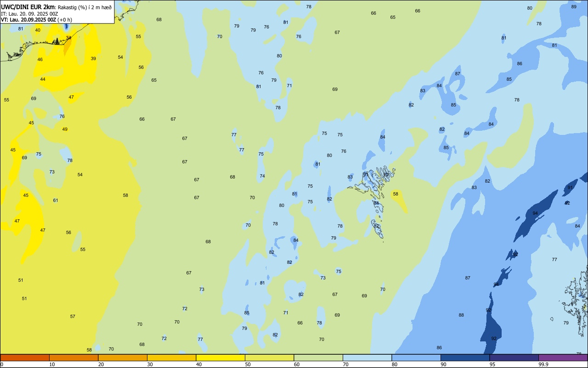Click the legend tick label '50'
Image resolution: width=588 pixels, height=368 pixels.
pyautogui.click(x=248, y=364)
